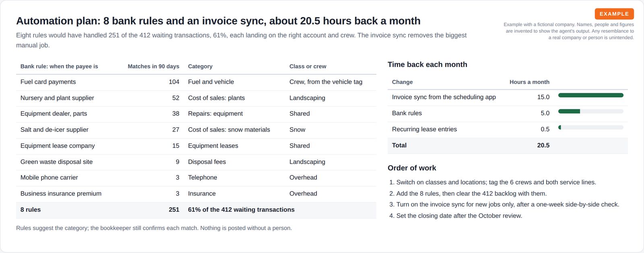Click the "61% of the 412 waiting transactions" summary

click(241, 210)
